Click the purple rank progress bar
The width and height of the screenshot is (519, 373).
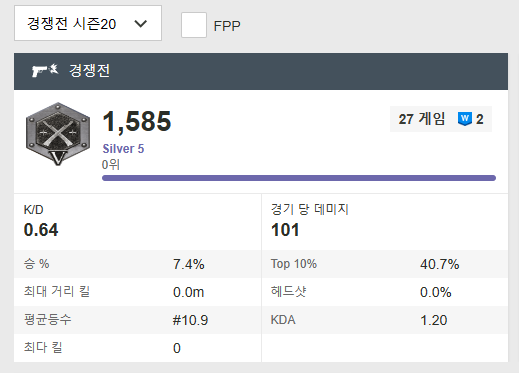[x=299, y=178]
